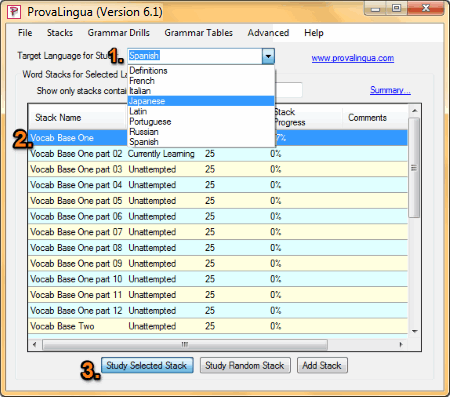450x397 pixels.
Task: Click vertical scrollbar up arrow
Action: click(x=414, y=111)
